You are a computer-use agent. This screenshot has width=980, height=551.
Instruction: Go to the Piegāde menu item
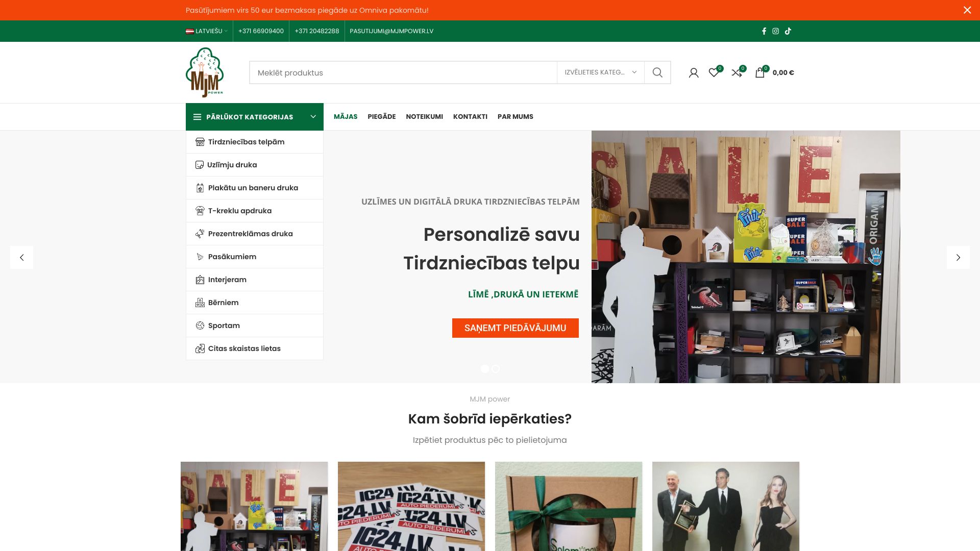click(381, 117)
